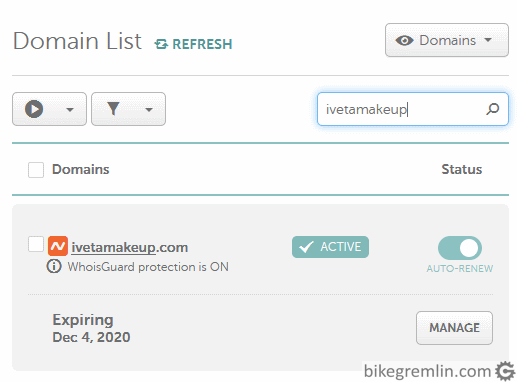This screenshot has width=517, height=382.
Task: Click the ACTIVE status badge
Action: click(x=330, y=247)
